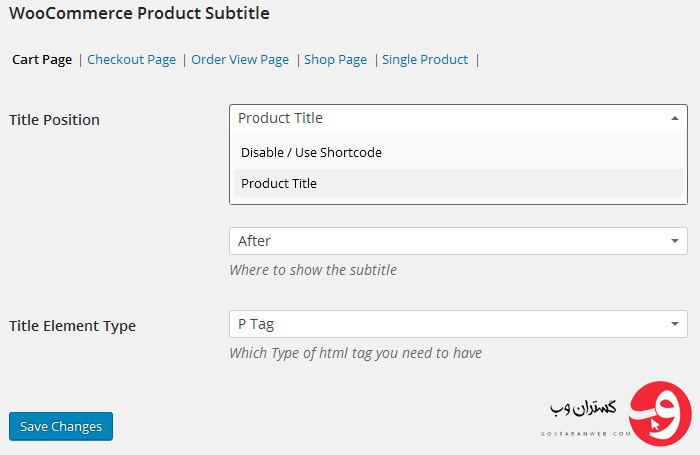
Task: Collapse the Title Position dropdown arrow
Action: [675, 118]
